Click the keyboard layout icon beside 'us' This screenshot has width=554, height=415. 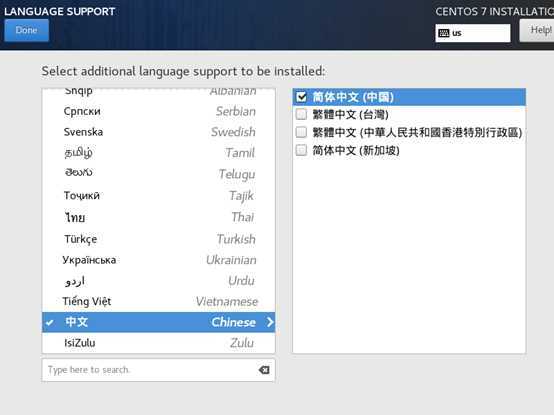click(x=443, y=33)
